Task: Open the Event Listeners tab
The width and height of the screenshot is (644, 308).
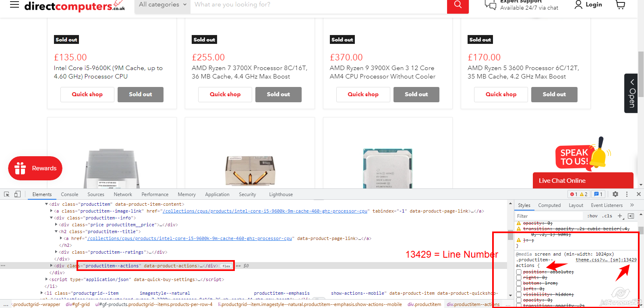Action: [x=607, y=205]
